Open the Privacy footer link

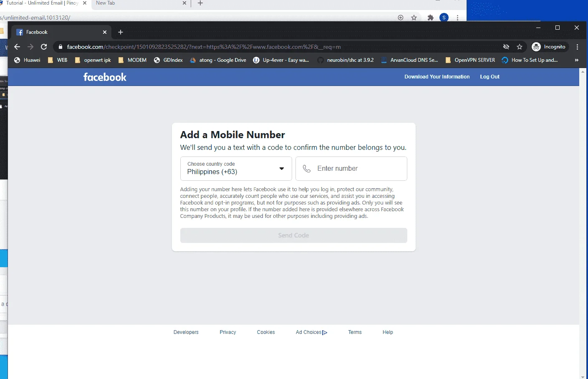tap(228, 332)
